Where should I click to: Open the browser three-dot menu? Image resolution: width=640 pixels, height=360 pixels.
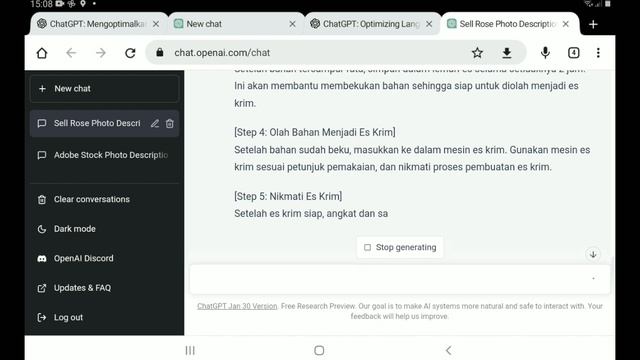click(598, 53)
